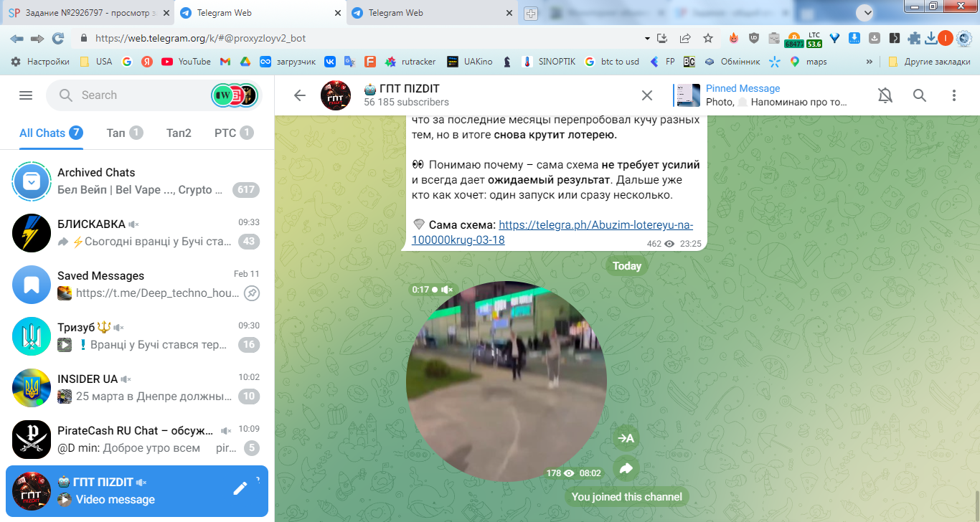The image size is (980, 522).
Task: Open the Другие закладки folder
Action: click(x=929, y=62)
